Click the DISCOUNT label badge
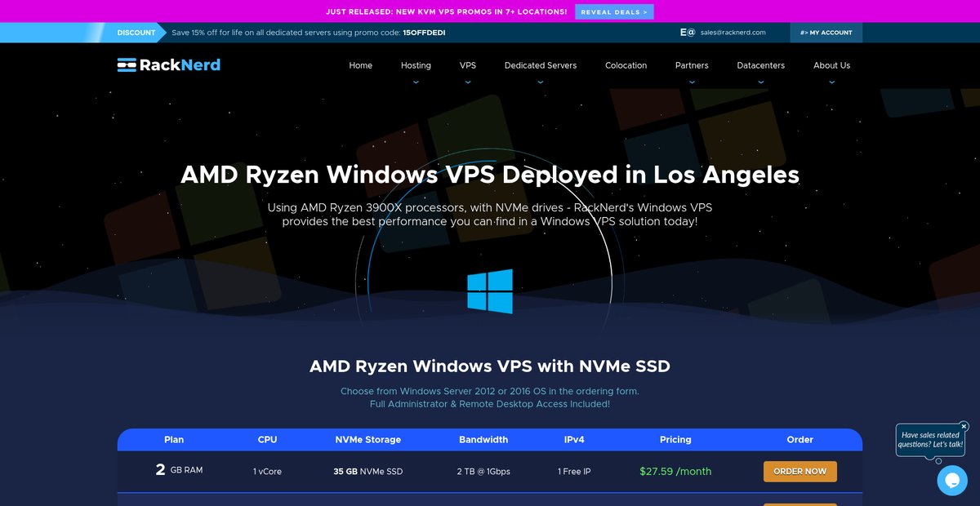This screenshot has width=980, height=506. click(x=136, y=33)
